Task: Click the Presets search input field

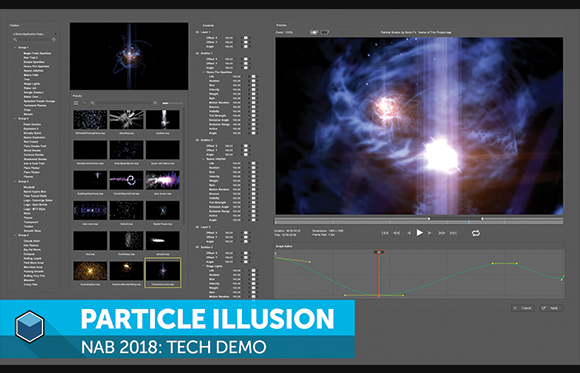Action: 124,103
